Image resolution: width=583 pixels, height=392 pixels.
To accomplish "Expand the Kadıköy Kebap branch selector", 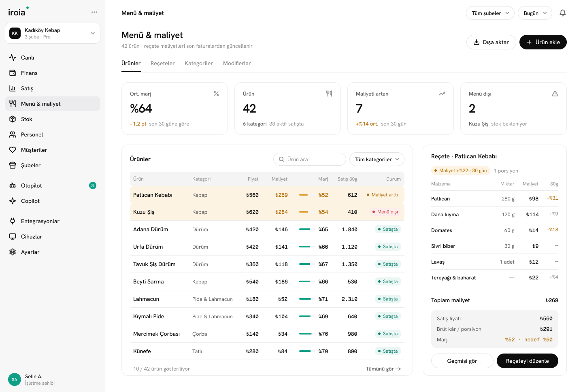I will click(53, 33).
